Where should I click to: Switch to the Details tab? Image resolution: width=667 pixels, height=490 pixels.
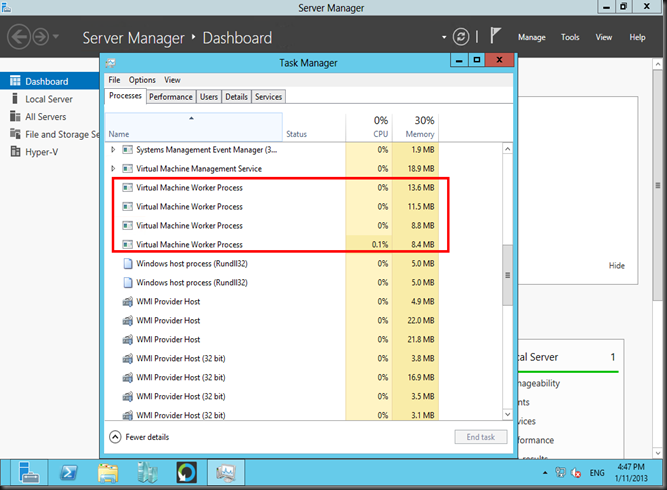237,97
